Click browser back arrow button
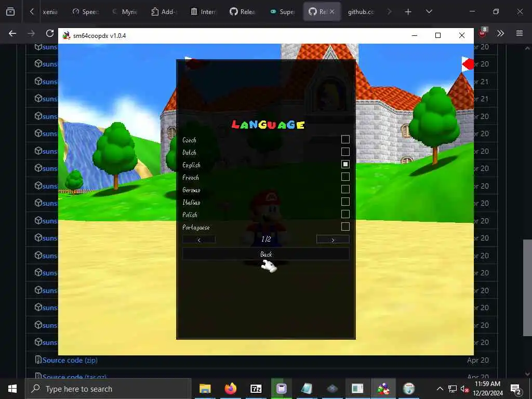Screen dimensions: 532x399 12,33
